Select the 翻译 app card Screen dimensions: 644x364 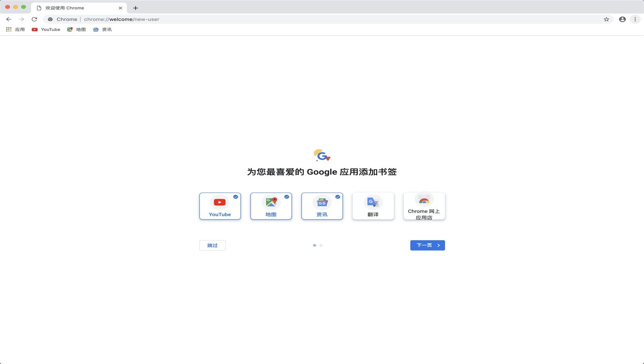[x=373, y=206]
